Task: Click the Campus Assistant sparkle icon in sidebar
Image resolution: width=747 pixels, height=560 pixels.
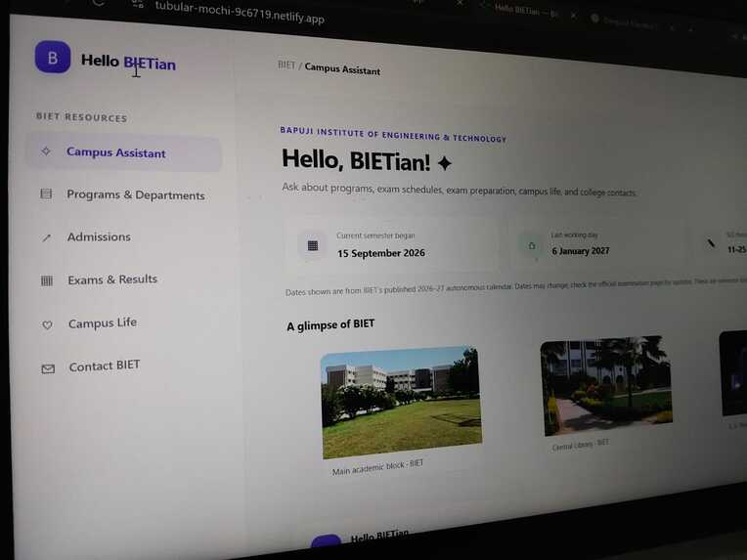Action: 46,151
